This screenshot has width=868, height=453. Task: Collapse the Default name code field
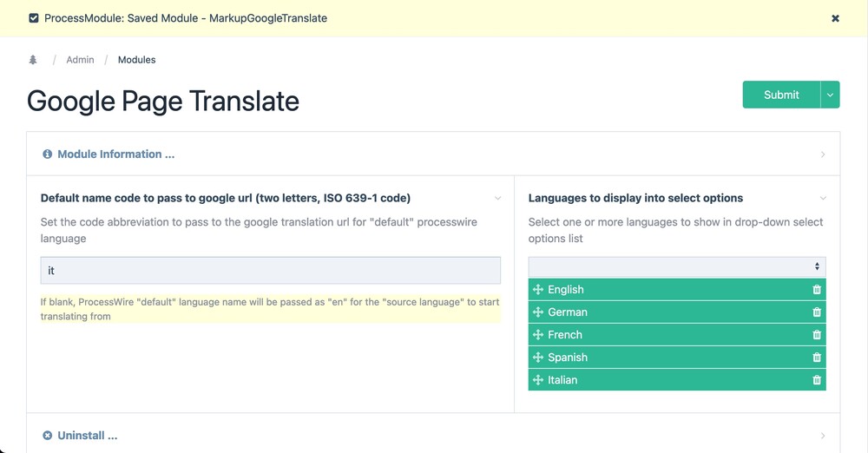(x=497, y=198)
